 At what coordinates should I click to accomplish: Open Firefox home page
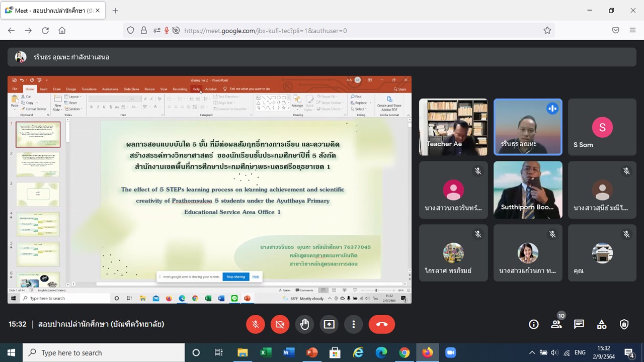62,31
